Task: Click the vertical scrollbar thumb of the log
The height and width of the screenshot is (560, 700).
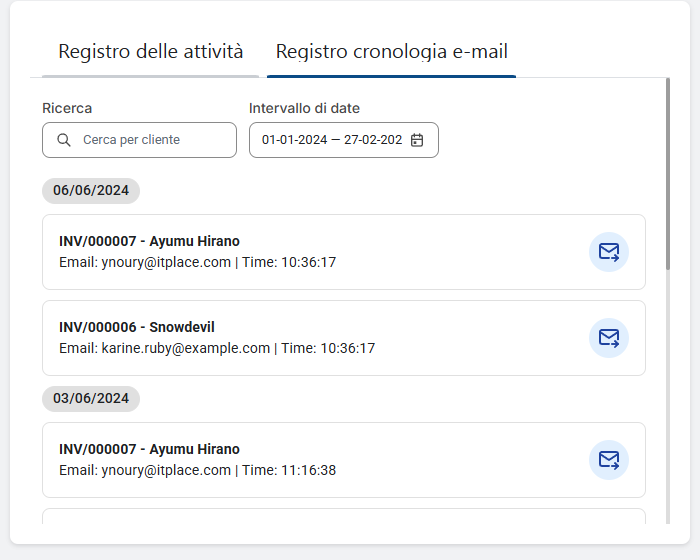Action: coord(667,175)
